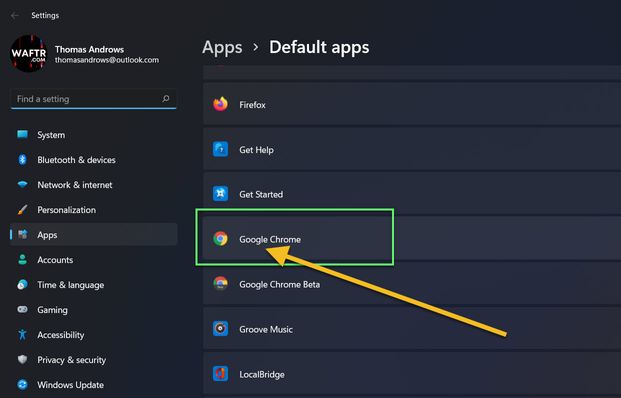Open the Groove Music row
621x398 pixels.
412,329
